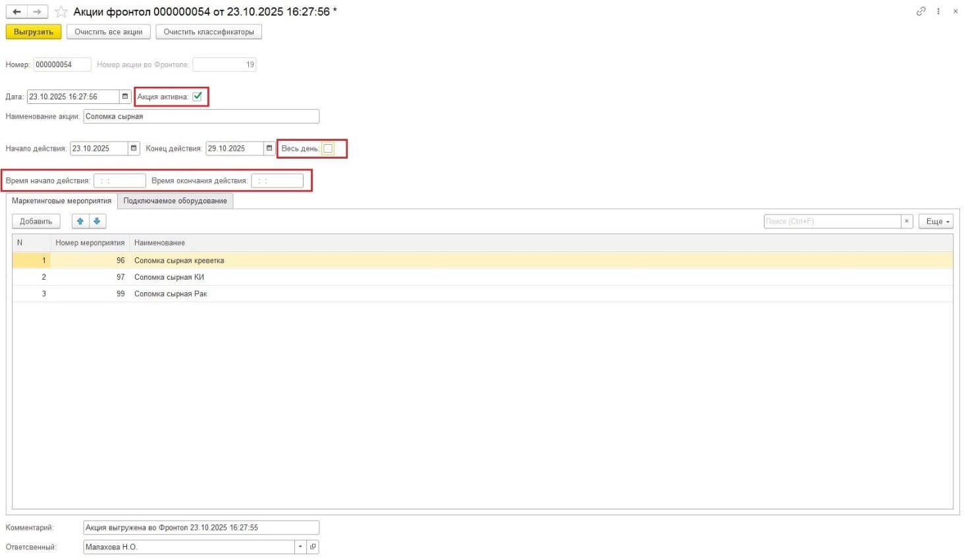This screenshot has height=560, width=968.
Task: Add document to favorites with star icon
Action: pyautogui.click(x=61, y=12)
